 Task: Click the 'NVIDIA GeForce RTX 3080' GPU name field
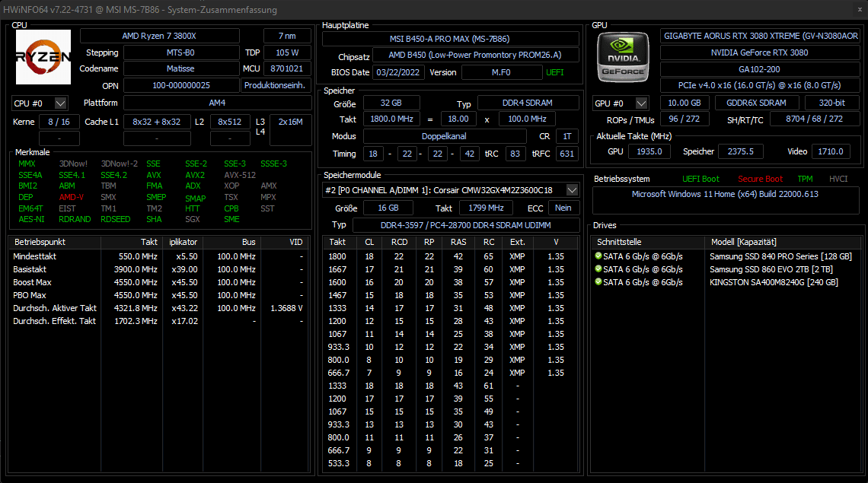point(760,52)
